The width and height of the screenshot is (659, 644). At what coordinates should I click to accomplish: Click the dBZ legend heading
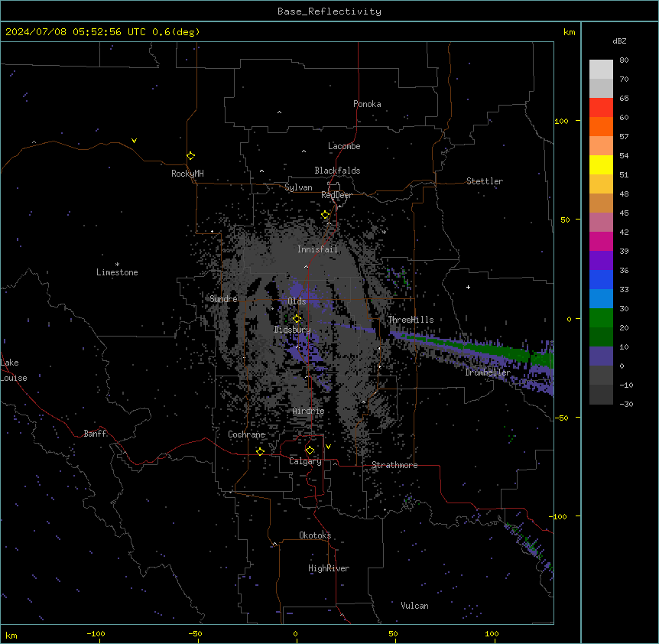pyautogui.click(x=619, y=41)
